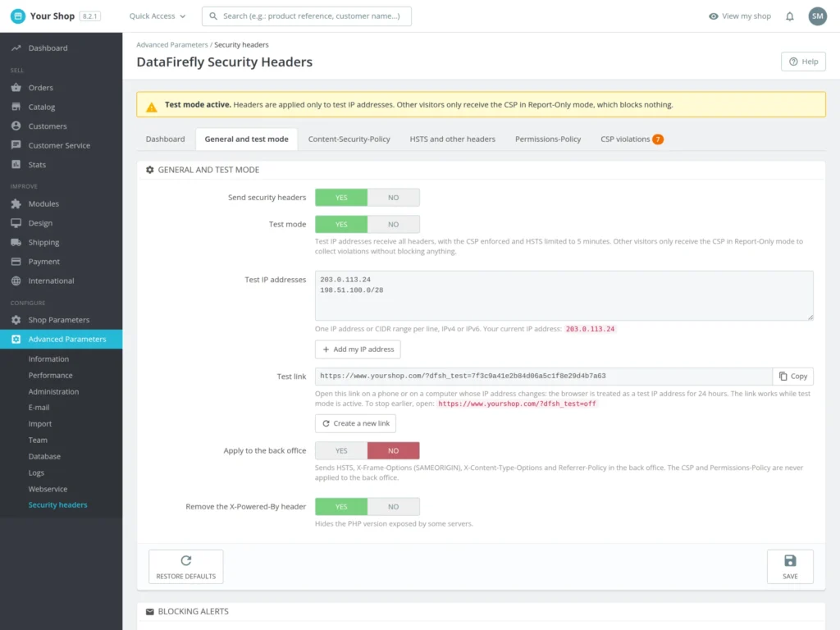Click the envelope icon of Blocking Alerts
The width and height of the screenshot is (840, 630).
point(150,612)
